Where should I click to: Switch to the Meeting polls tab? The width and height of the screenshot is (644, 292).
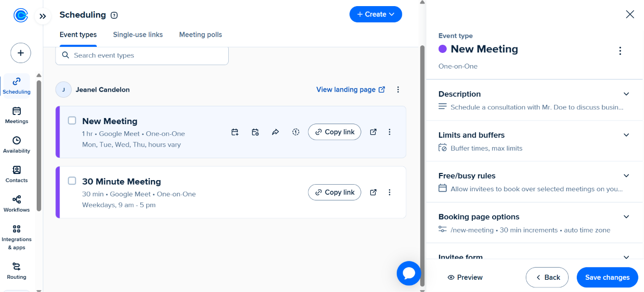[x=201, y=35]
